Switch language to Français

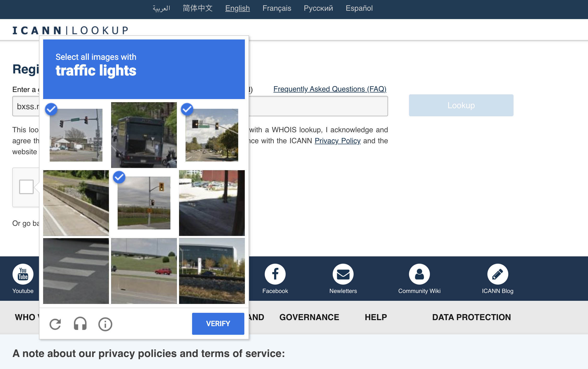[277, 8]
